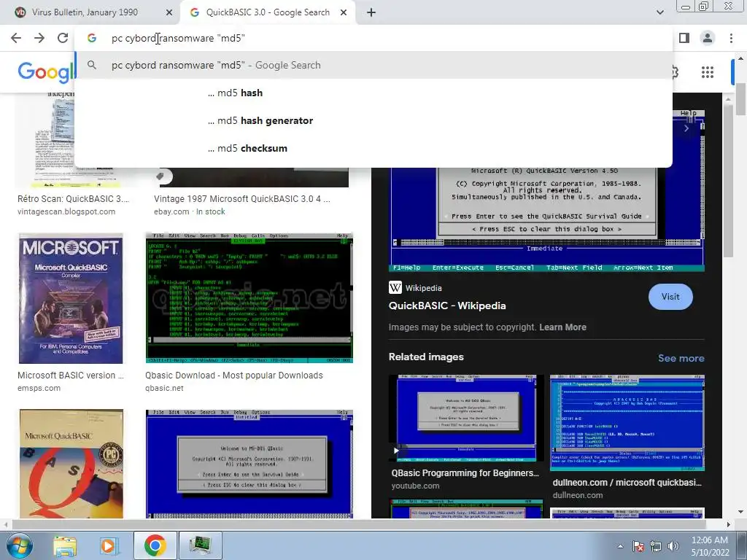The height and width of the screenshot is (560, 747).
Task: Open Microsoft BASIC version result from emsps.com
Action: (71, 376)
